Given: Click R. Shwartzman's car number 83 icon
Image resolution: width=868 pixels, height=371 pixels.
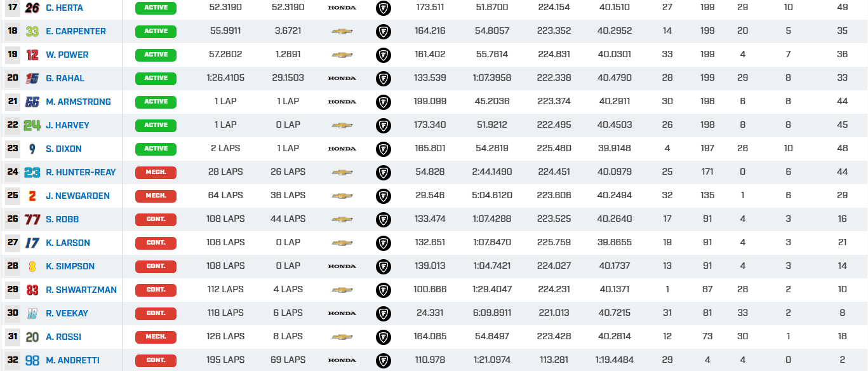Looking at the screenshot, I should click(x=32, y=290).
